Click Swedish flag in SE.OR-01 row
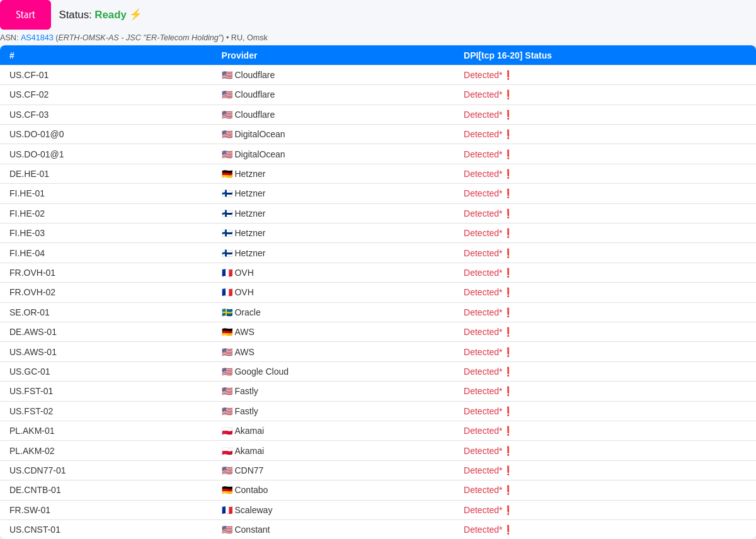This screenshot has width=756, height=539. [227, 312]
